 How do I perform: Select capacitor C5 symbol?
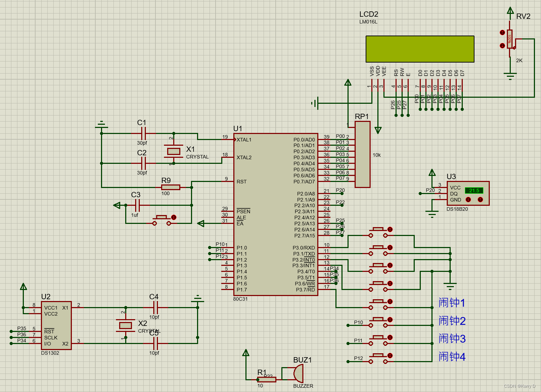tap(155, 343)
